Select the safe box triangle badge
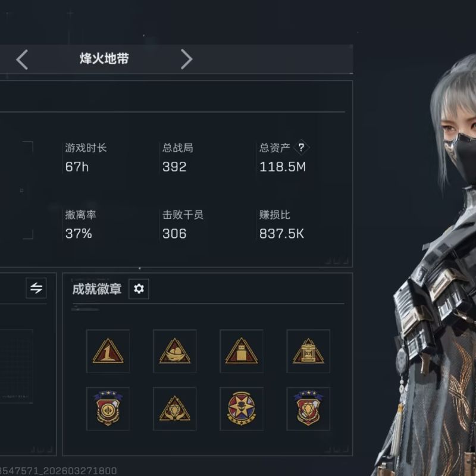 308,351
